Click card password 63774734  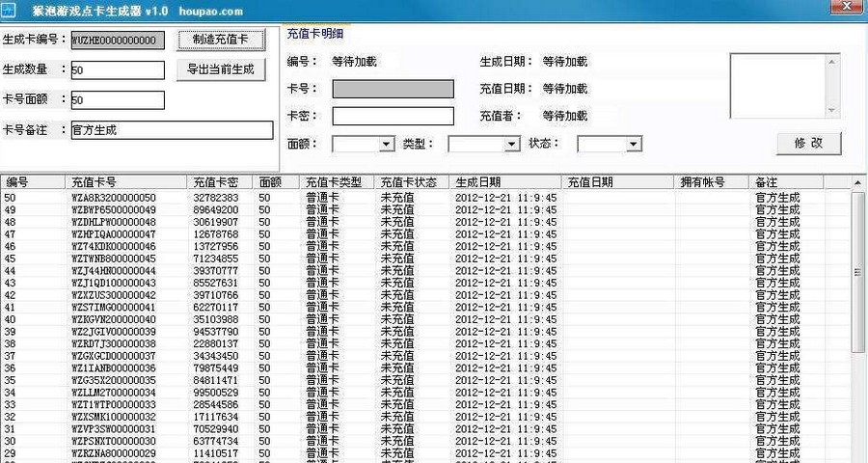(216, 442)
